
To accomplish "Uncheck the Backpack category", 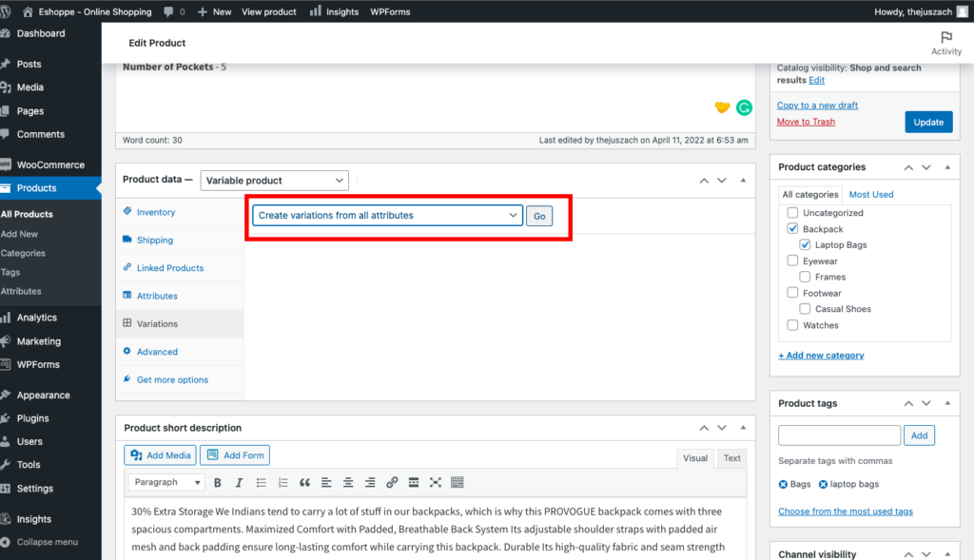I will pyautogui.click(x=792, y=228).
